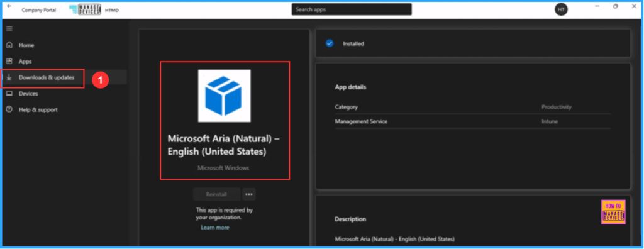Close the Company Portal window

[x=634, y=6]
